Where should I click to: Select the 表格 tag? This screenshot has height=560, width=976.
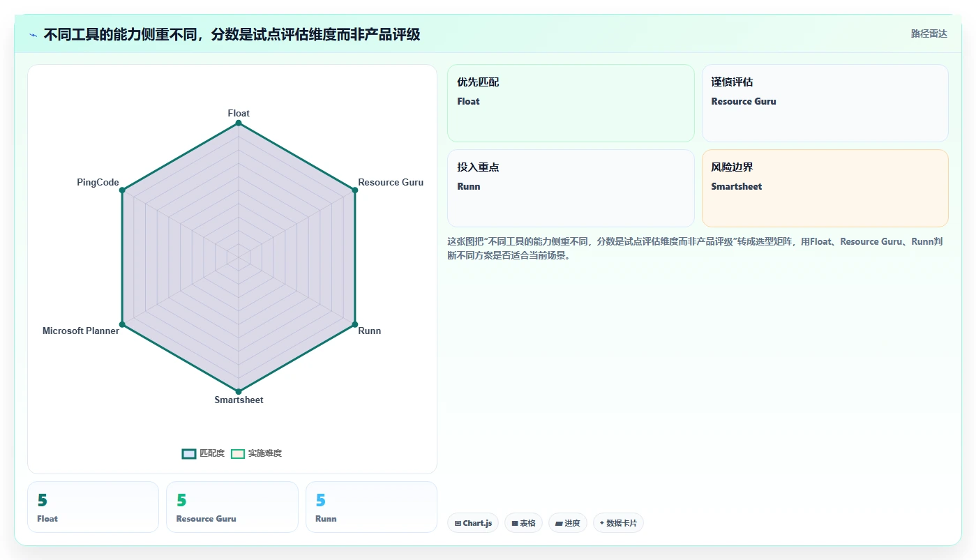[x=523, y=523]
